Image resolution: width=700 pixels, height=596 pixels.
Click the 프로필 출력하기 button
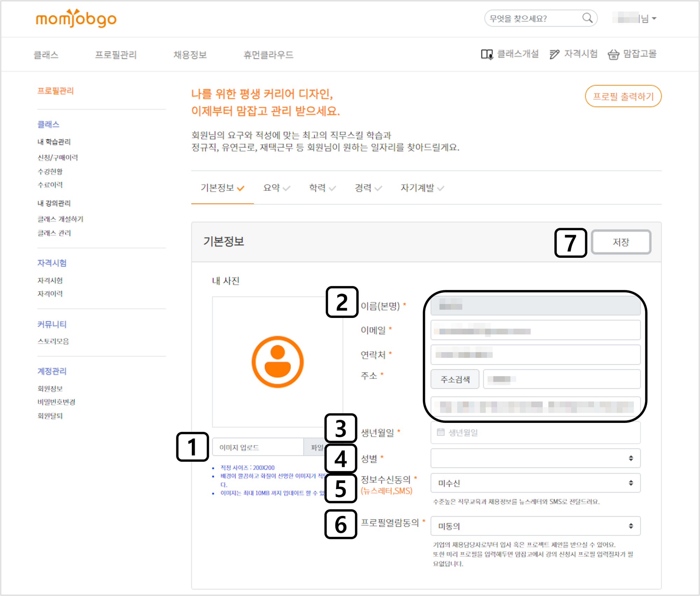(x=623, y=96)
